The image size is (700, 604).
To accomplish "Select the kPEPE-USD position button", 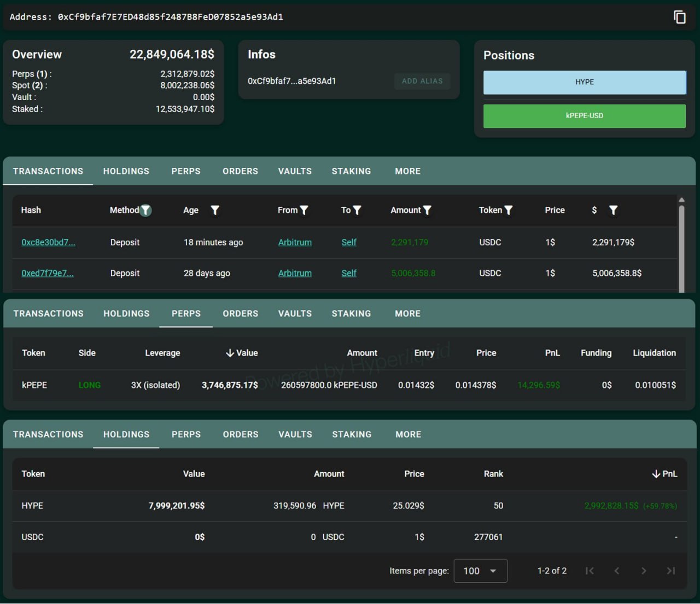I will click(x=585, y=116).
